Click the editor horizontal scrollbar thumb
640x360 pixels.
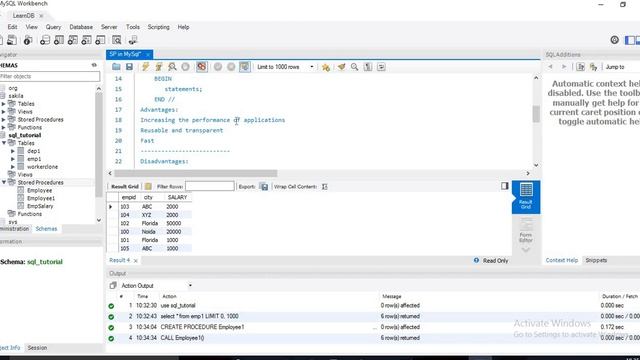click(x=196, y=173)
